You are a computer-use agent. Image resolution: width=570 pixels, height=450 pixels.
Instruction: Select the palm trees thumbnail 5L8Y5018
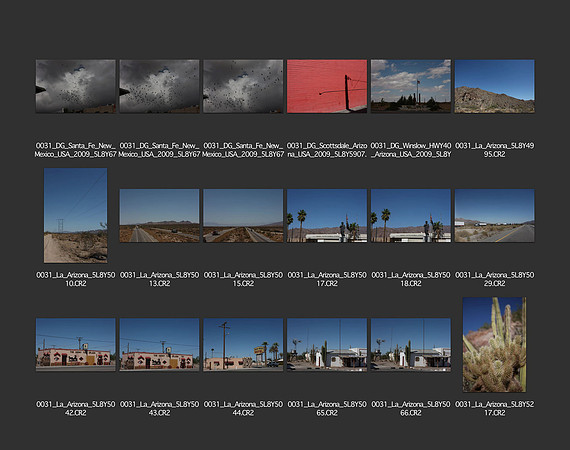click(x=411, y=216)
